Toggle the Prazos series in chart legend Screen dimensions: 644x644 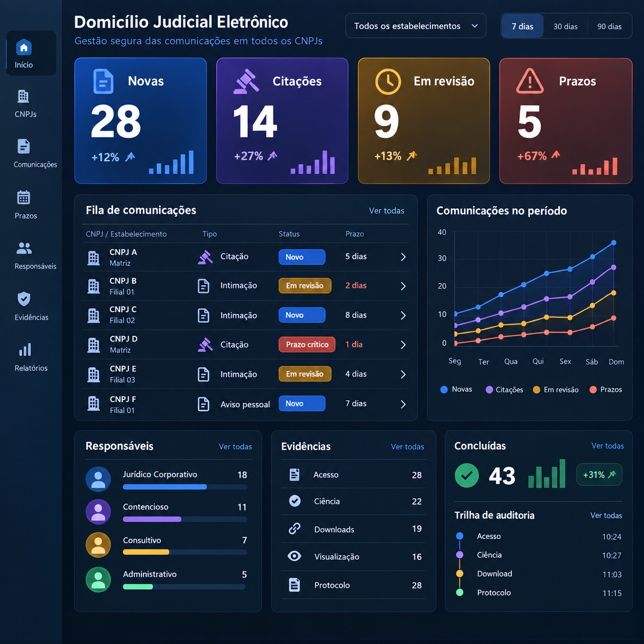pos(605,390)
